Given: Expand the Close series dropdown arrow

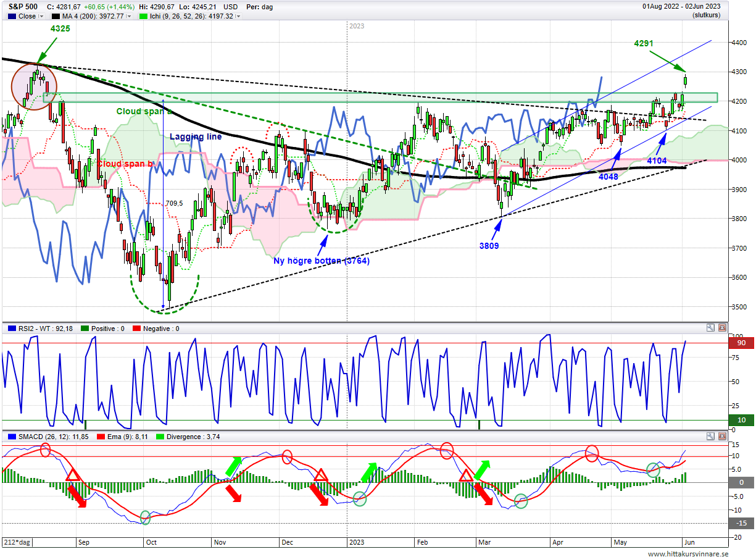Looking at the screenshot, I should (x=42, y=17).
